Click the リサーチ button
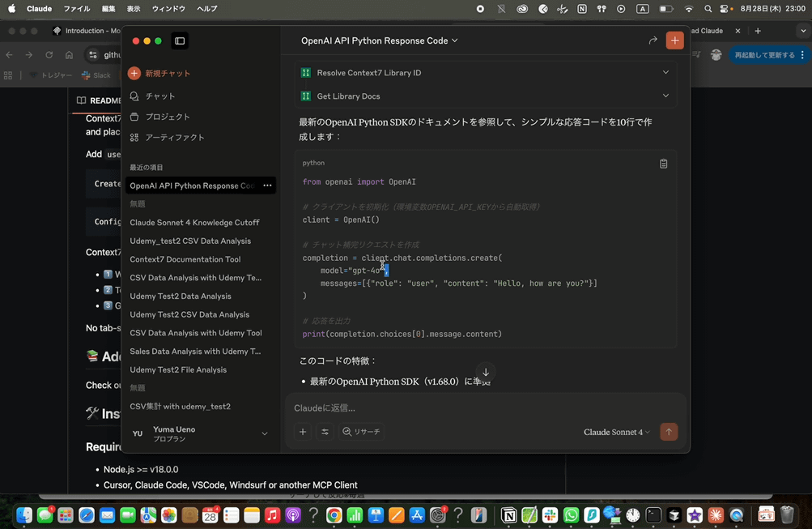The image size is (812, 529). [x=361, y=432]
